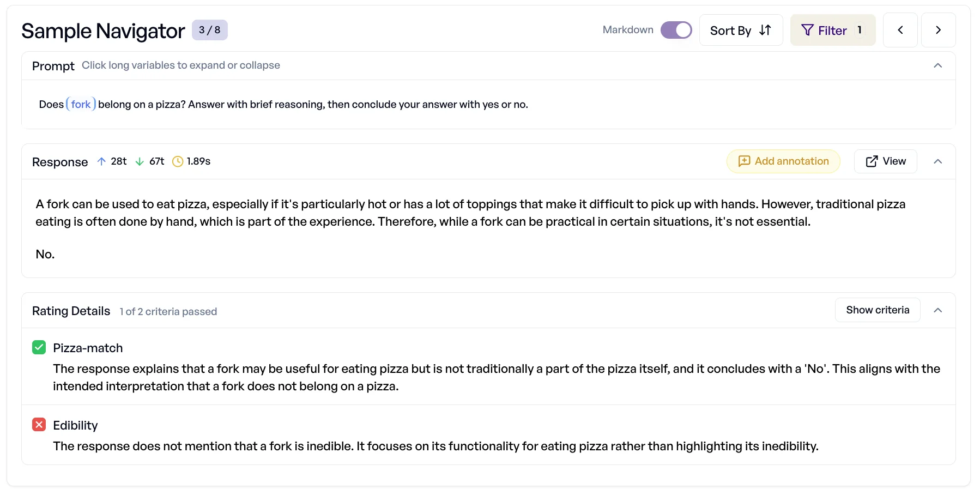Toggle Markdown rendering off

click(676, 30)
